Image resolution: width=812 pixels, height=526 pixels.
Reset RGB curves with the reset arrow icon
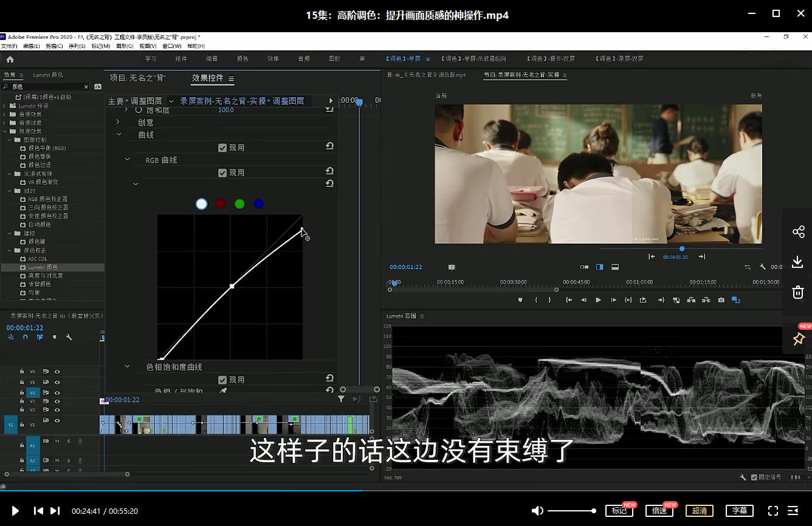click(329, 171)
